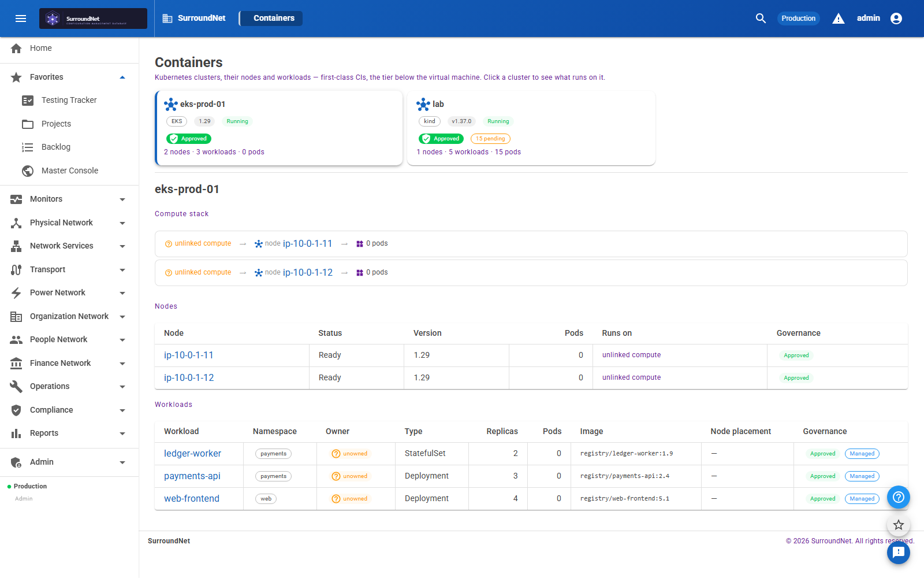Screen dimensions: 924x578
Task: Click the Transport icon in sidebar
Action: [16, 269]
